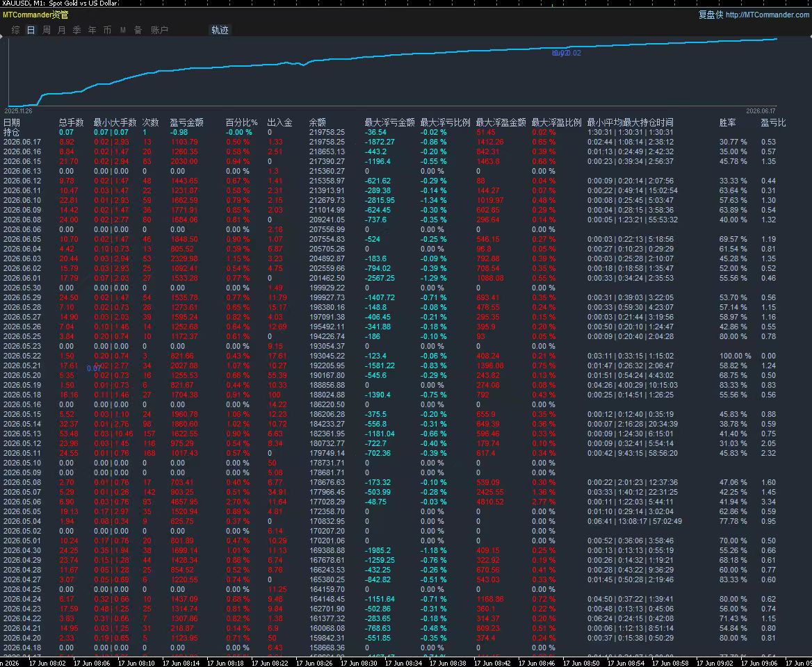This screenshot has height=667, width=812.
Task: Select the 年 yearly tab
Action: pyautogui.click(x=92, y=30)
